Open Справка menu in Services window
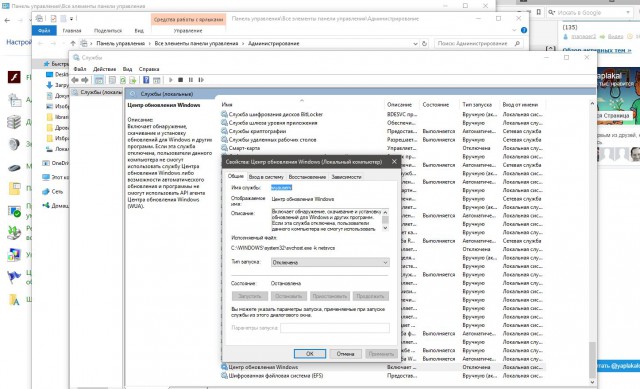640x389 pixels. pos(149,69)
